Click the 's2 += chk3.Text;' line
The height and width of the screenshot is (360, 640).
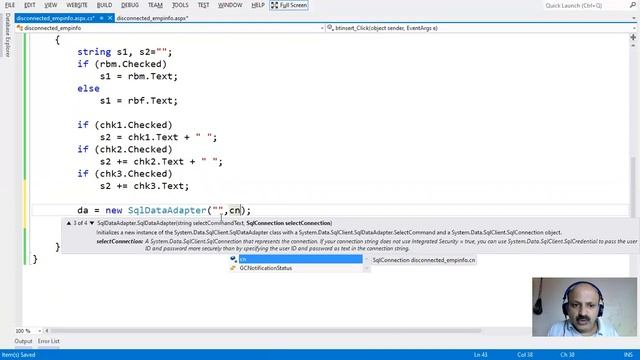[x=144, y=186]
